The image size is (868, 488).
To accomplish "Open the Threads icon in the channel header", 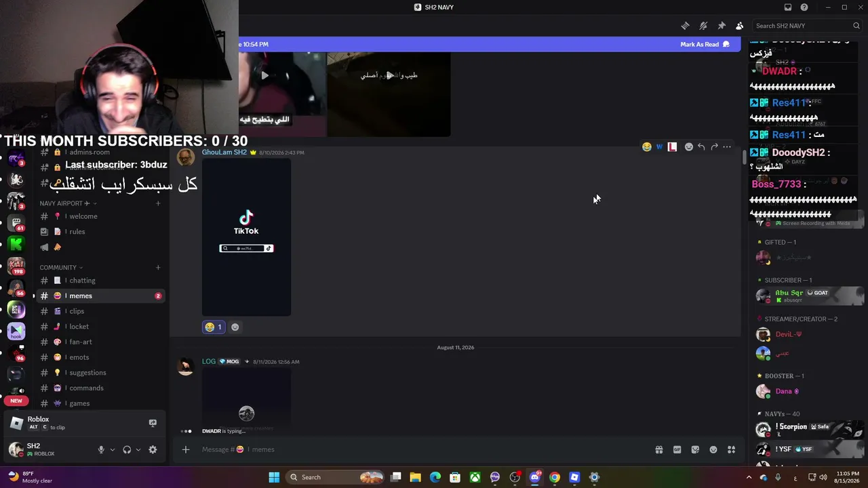I will pos(685,26).
